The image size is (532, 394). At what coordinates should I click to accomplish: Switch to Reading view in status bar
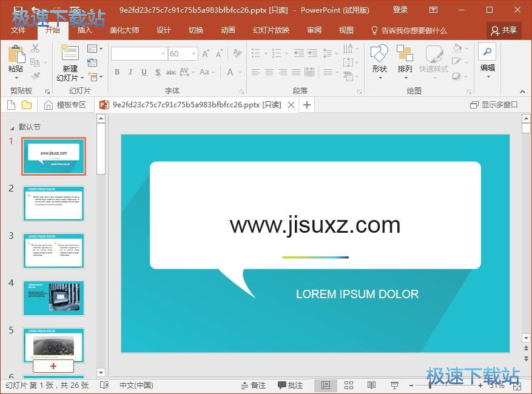tap(371, 385)
